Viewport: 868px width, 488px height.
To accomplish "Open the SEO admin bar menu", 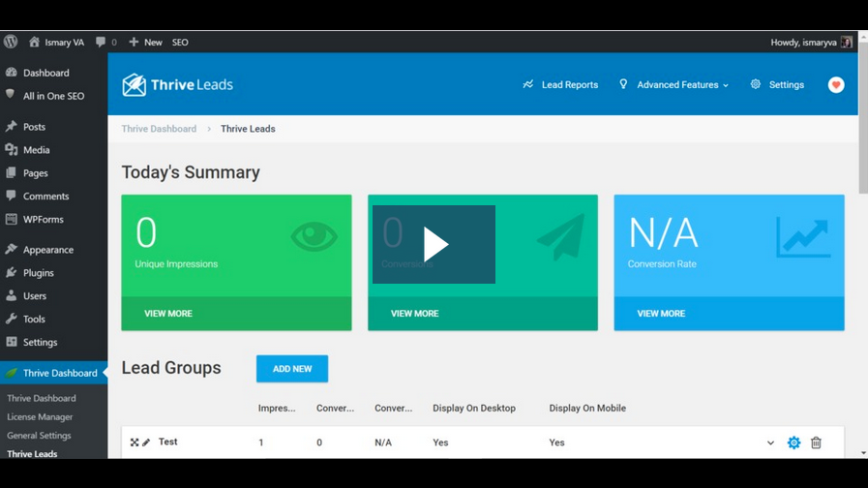I will (180, 42).
